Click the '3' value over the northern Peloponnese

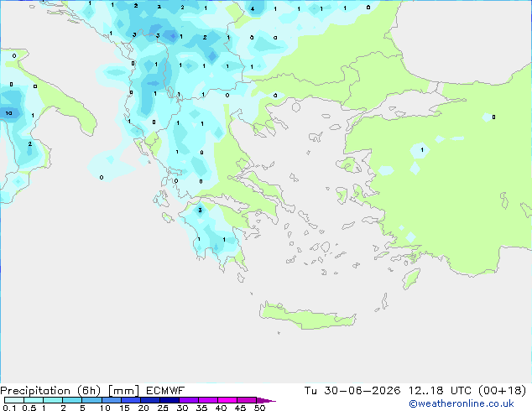point(200,211)
